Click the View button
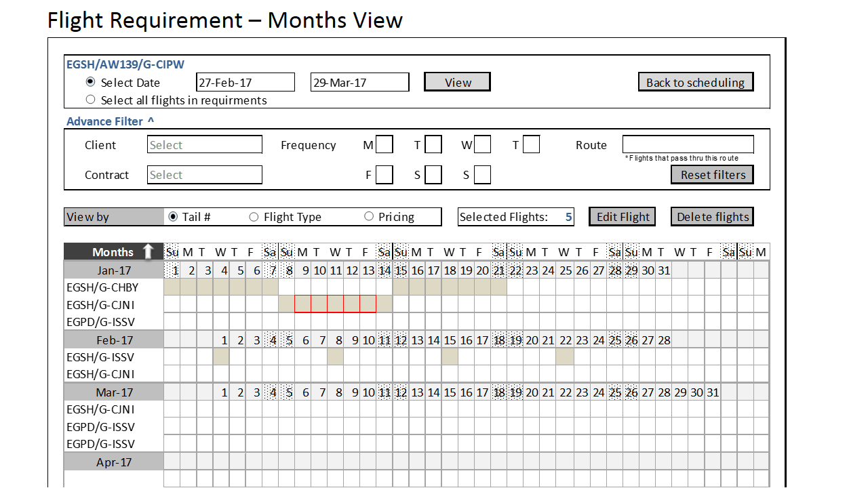868x488 pixels. pos(457,82)
